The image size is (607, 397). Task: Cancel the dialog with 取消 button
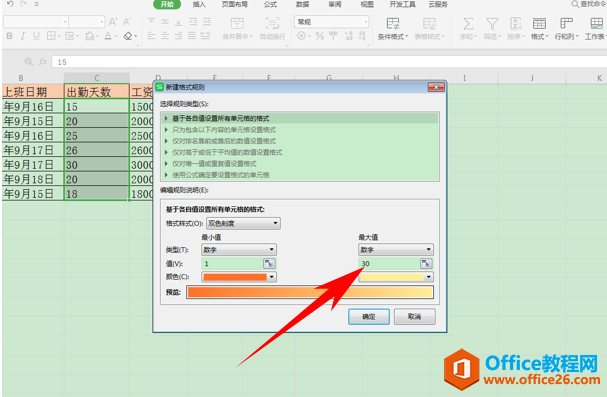[x=415, y=317]
